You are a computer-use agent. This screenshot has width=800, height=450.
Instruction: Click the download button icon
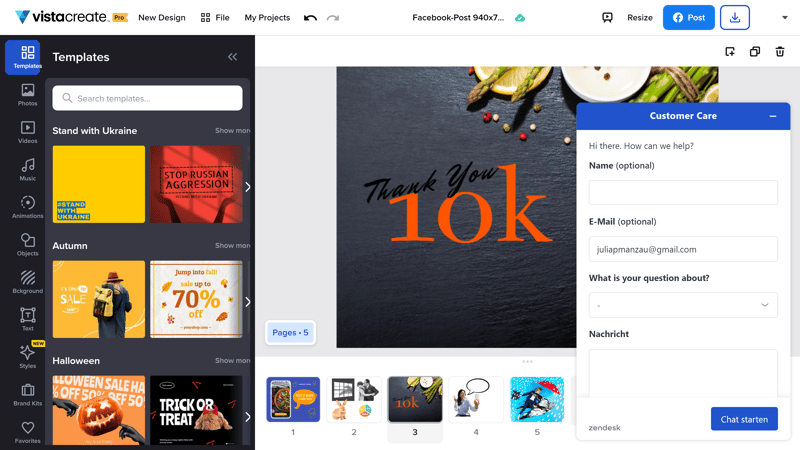(735, 18)
